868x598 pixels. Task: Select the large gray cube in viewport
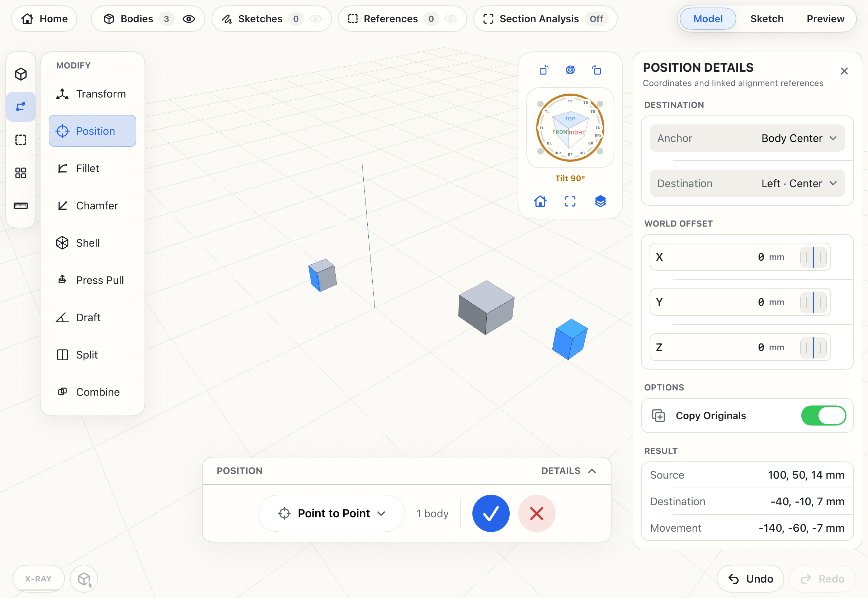[486, 308]
